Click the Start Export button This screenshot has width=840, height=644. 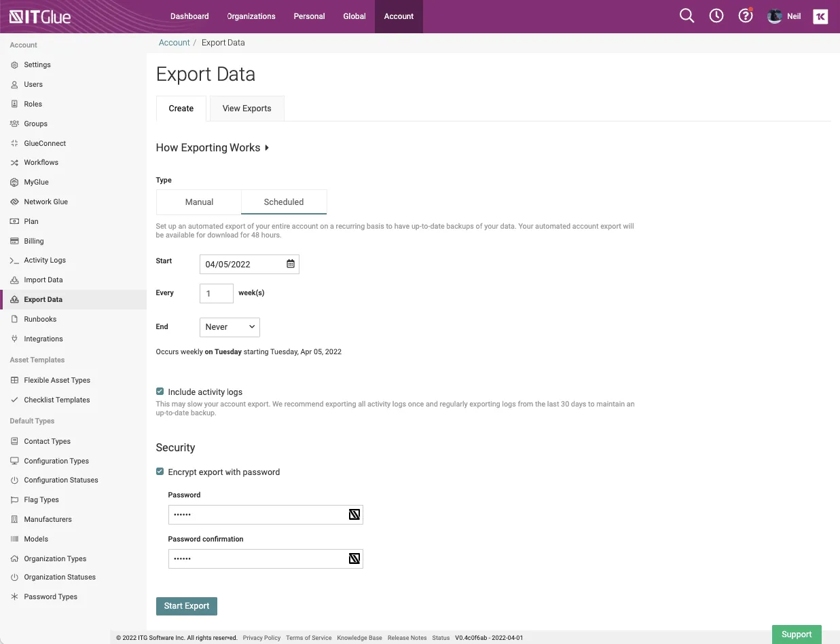tap(187, 606)
